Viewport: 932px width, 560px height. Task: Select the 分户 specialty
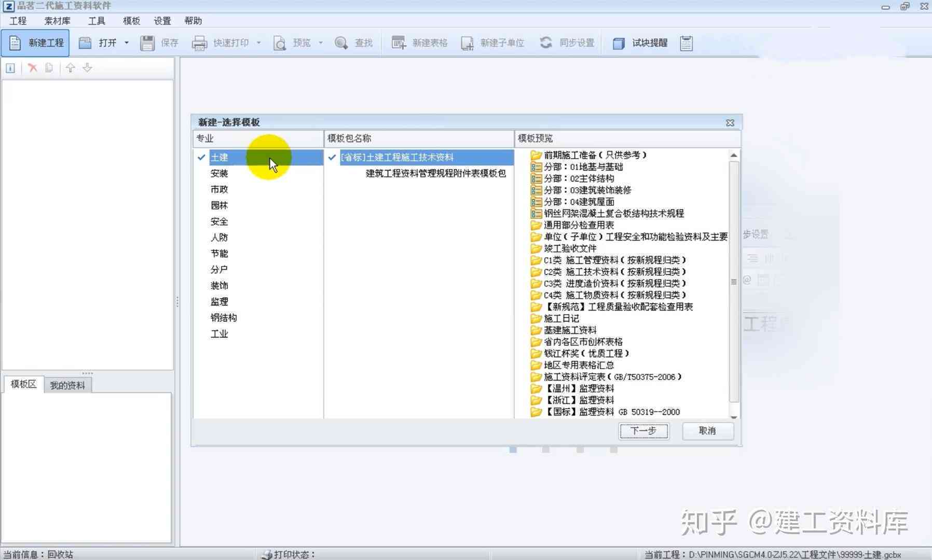219,270
